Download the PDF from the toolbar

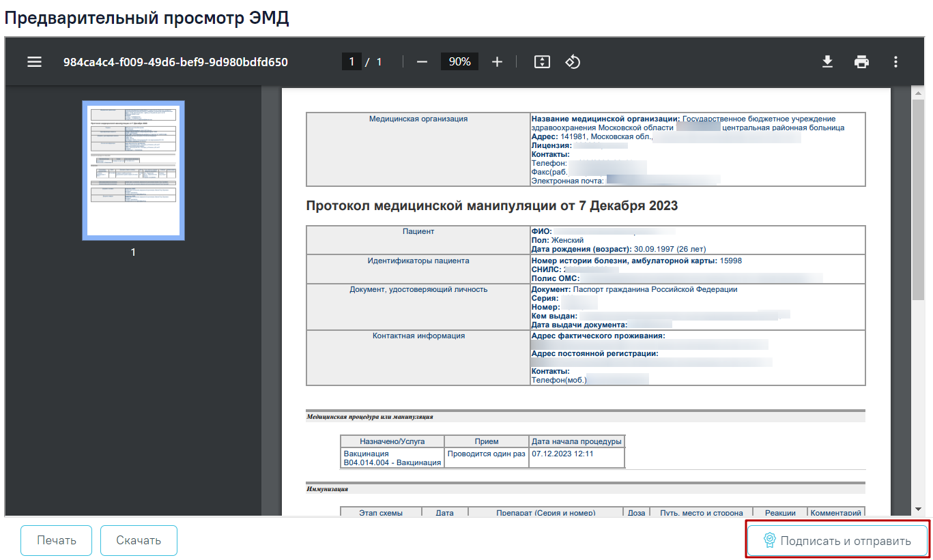tap(827, 62)
